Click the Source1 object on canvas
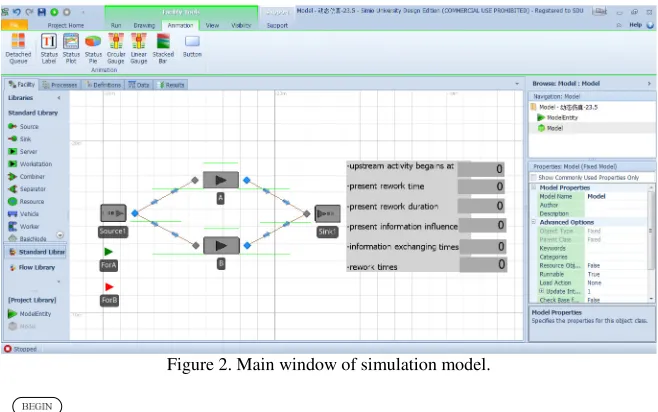Image resolution: width=658 pixels, height=412 pixels. (x=113, y=213)
